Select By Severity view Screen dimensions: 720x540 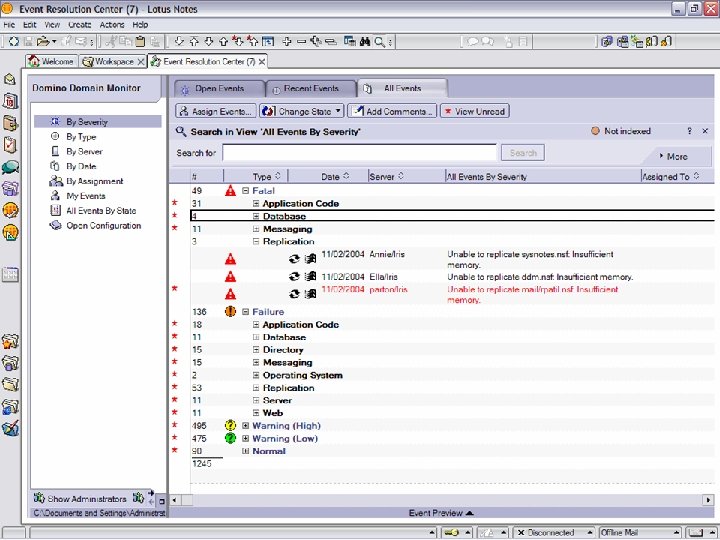(98, 122)
